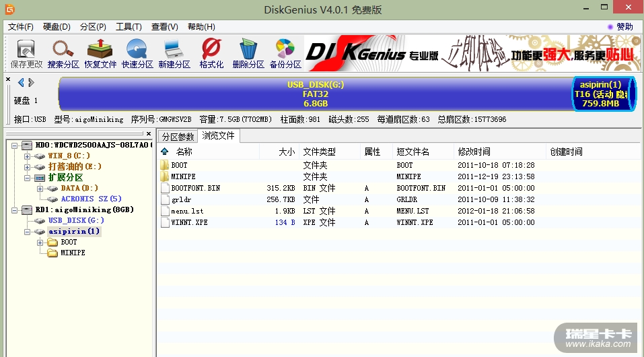Click the Format (格式化) toolbar icon
This screenshot has width=644, height=357.
coord(211,53)
